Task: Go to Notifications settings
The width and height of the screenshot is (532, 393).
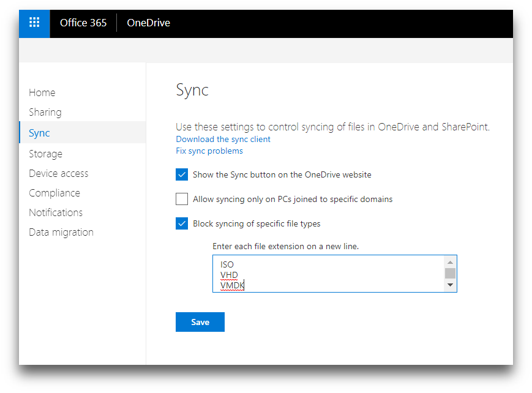Action: pos(56,212)
